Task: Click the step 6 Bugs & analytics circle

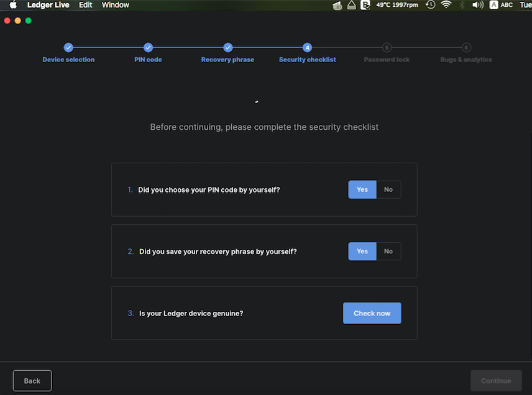Action: 466,47
